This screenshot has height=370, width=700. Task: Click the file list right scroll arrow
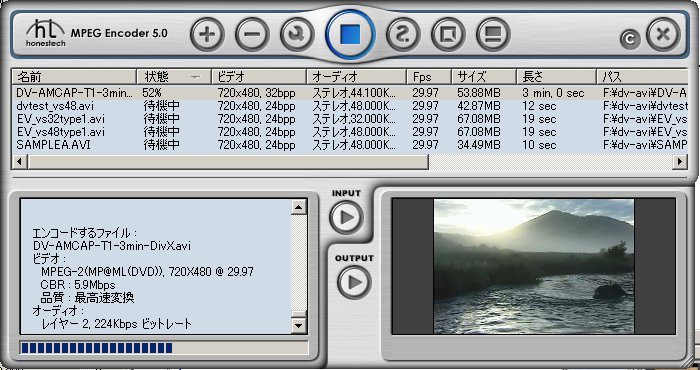tap(680, 161)
